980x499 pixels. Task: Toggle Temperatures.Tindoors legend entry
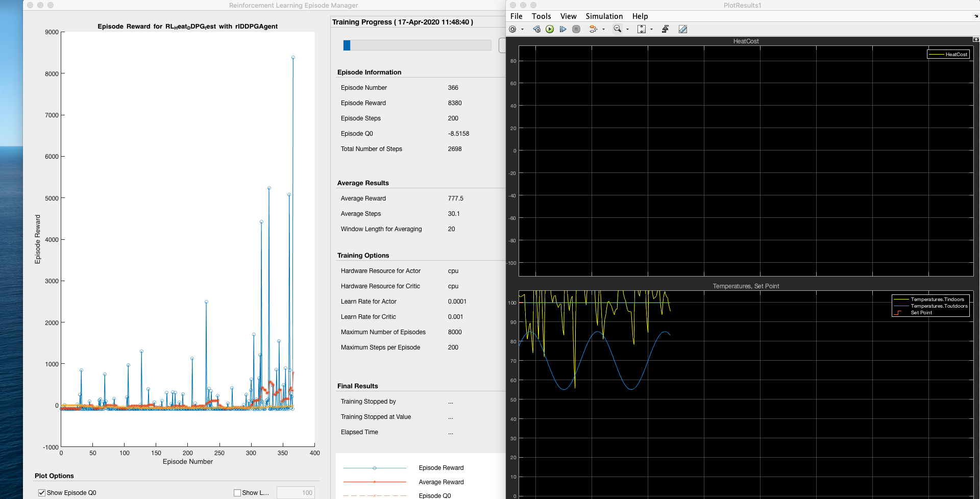[x=930, y=300]
